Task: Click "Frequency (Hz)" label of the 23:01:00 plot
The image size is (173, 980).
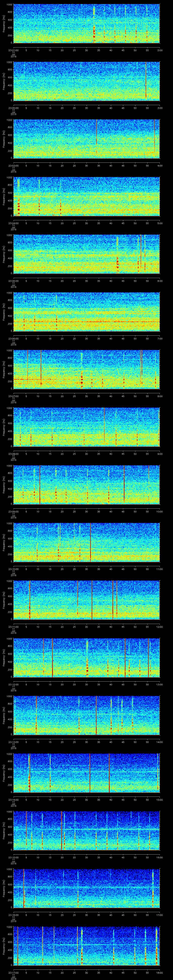Action: [x=4, y=24]
